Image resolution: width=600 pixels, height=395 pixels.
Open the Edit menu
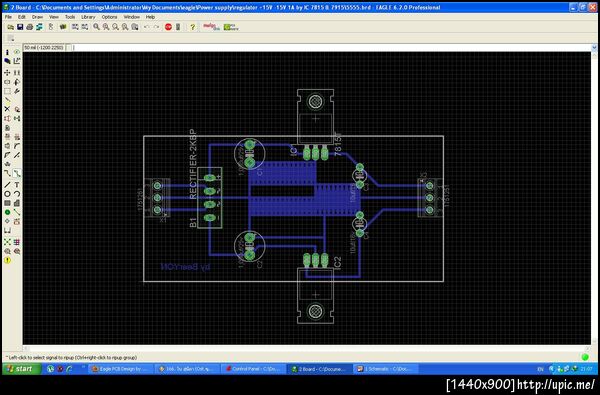(x=22, y=17)
